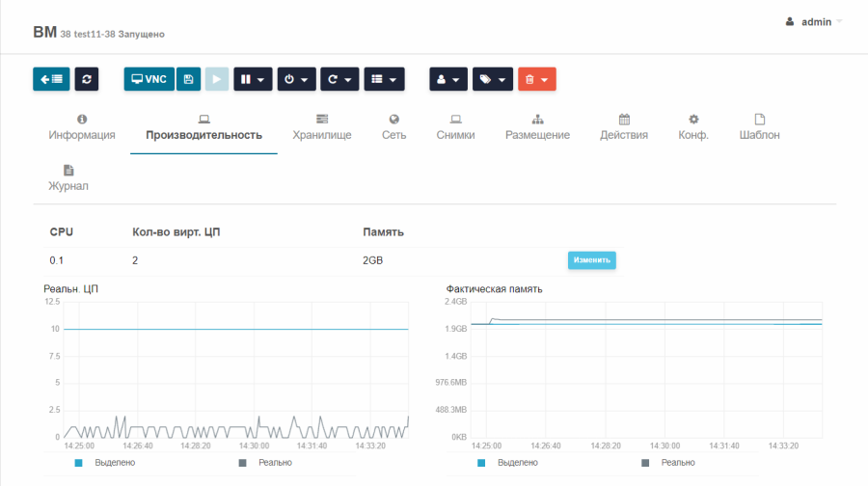The image size is (868, 486).
Task: Toggle Реально series in memory chart legend
Action: (668, 463)
